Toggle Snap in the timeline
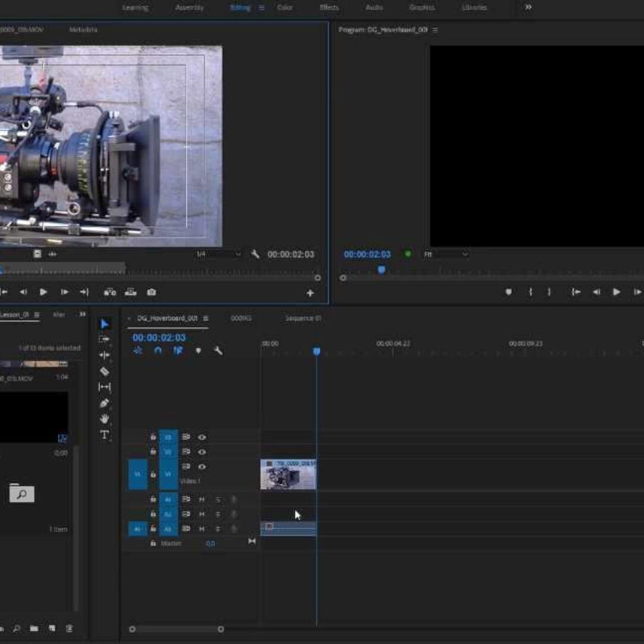Image resolution: width=644 pixels, height=644 pixels. click(157, 351)
